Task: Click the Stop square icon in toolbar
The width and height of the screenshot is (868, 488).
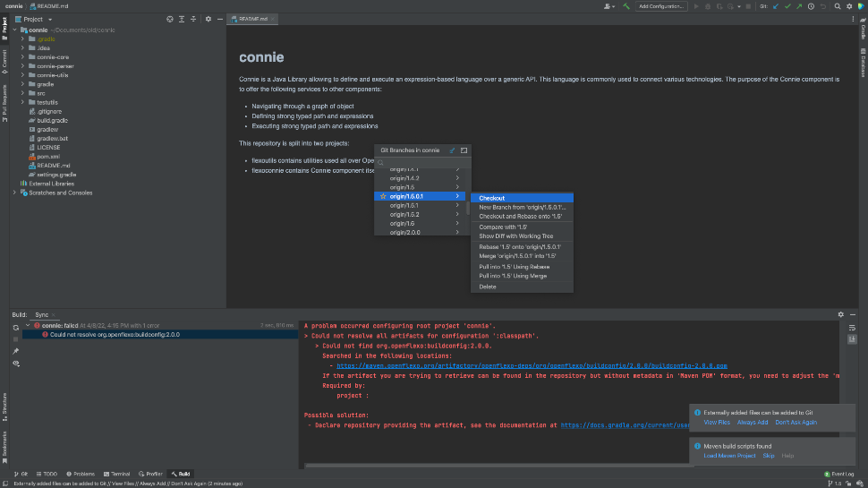Action: (748, 6)
